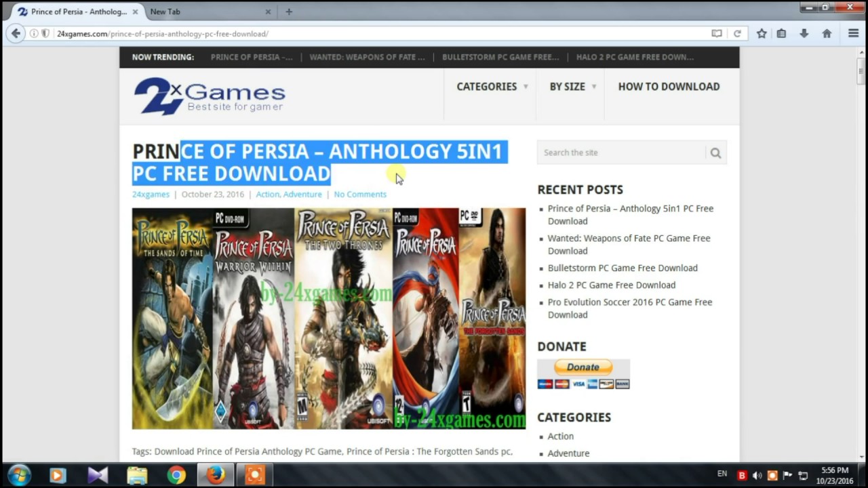Launch Google Chrome from the taskbar
The height and width of the screenshot is (488, 868).
(176, 475)
